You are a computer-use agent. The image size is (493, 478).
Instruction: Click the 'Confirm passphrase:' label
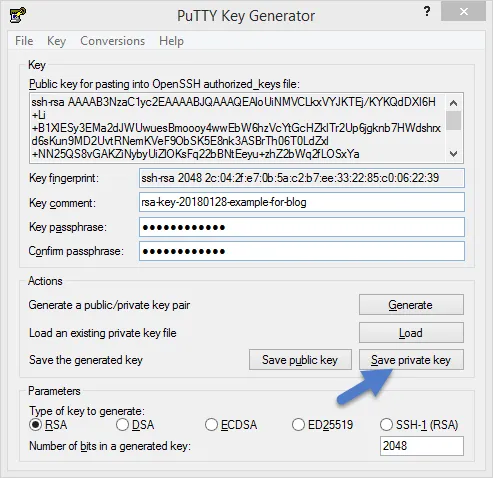click(x=76, y=251)
